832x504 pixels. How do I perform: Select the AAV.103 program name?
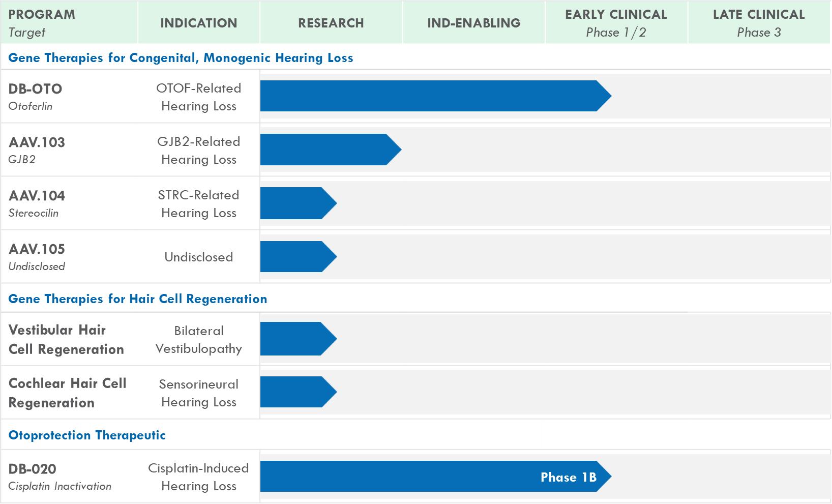[37, 142]
